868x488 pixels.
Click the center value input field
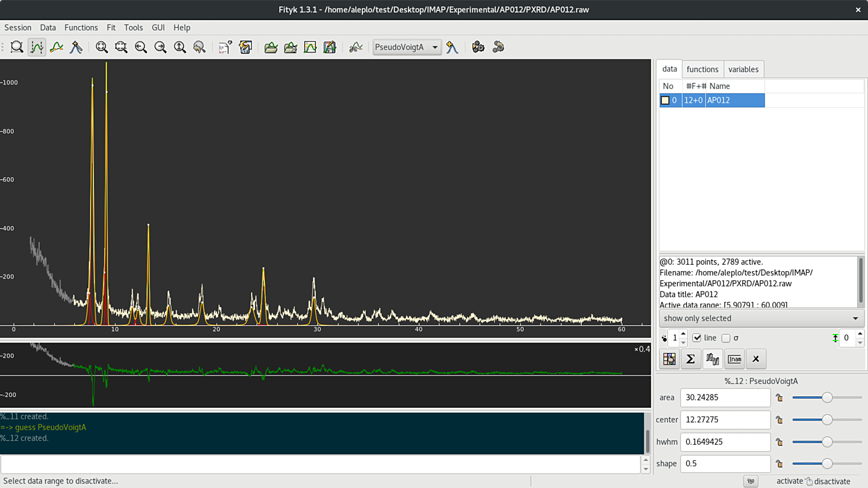point(725,419)
